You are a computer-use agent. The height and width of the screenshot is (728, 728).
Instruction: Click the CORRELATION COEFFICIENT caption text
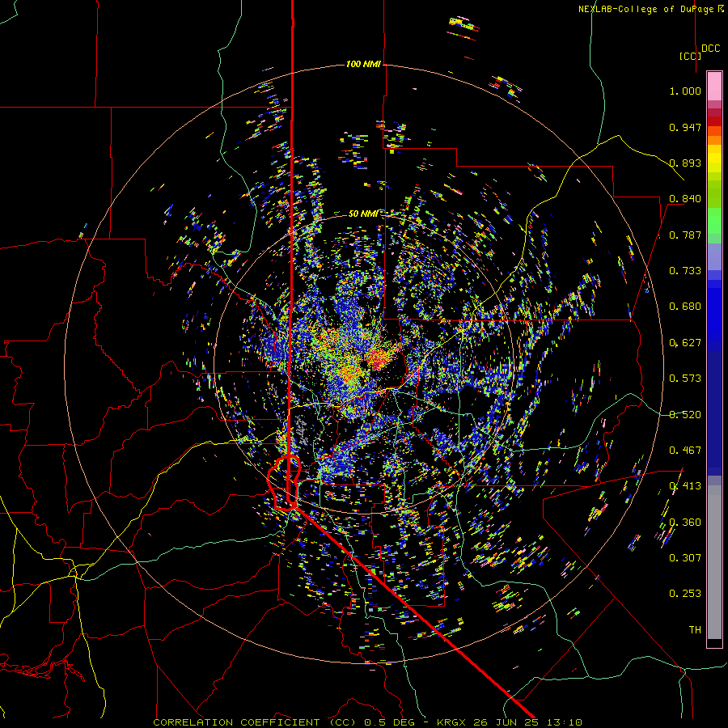pos(236,722)
